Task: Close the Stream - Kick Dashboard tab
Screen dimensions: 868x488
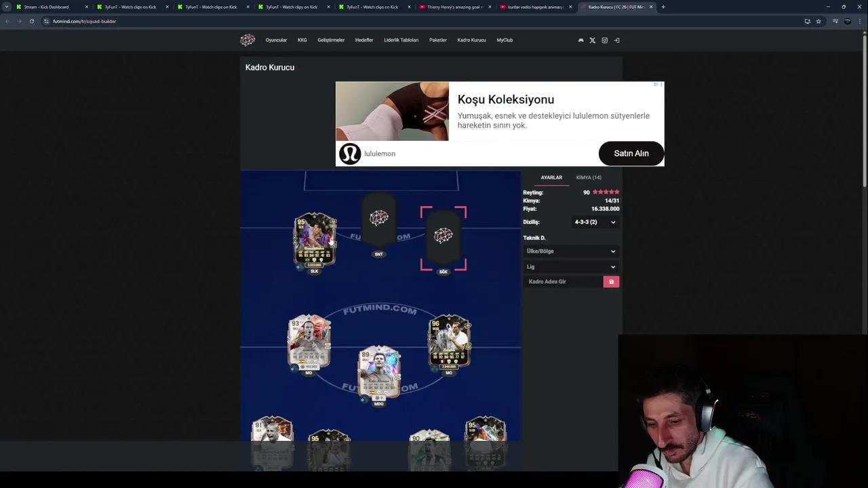Action: (x=86, y=7)
